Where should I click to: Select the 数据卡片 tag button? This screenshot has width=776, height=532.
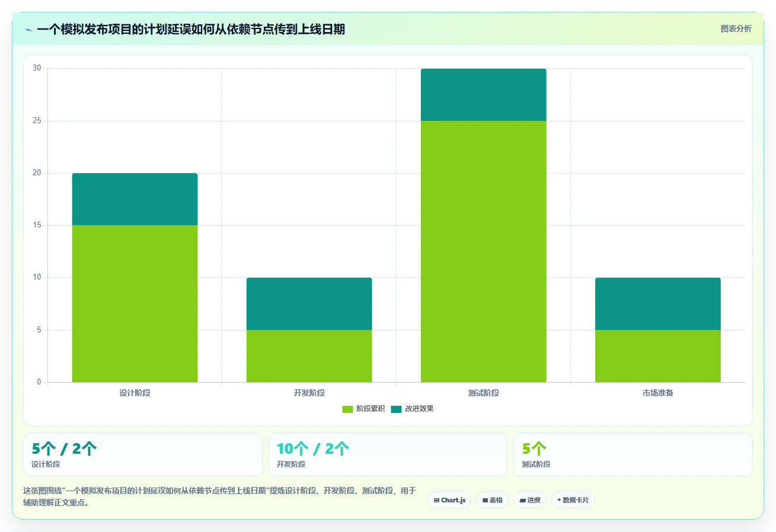[573, 500]
